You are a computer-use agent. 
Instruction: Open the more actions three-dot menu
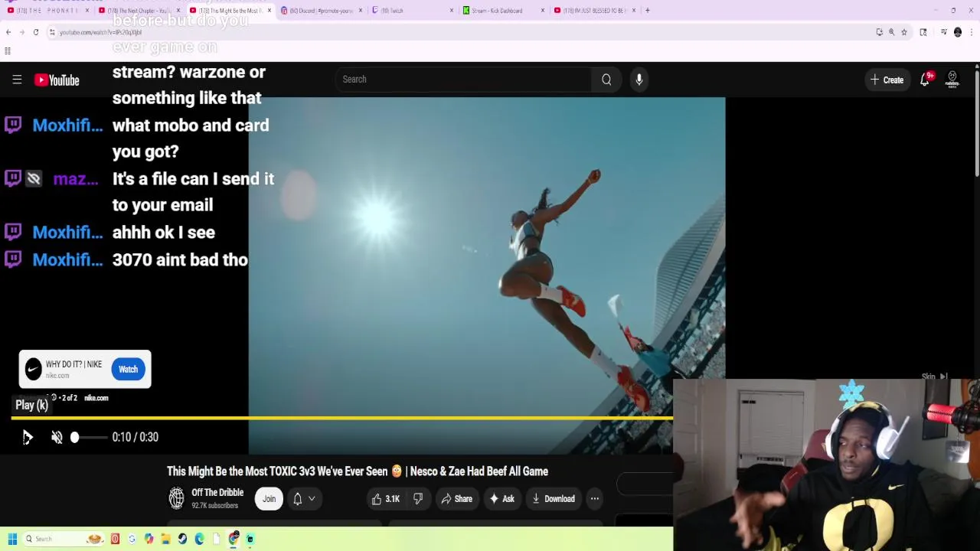coord(595,499)
